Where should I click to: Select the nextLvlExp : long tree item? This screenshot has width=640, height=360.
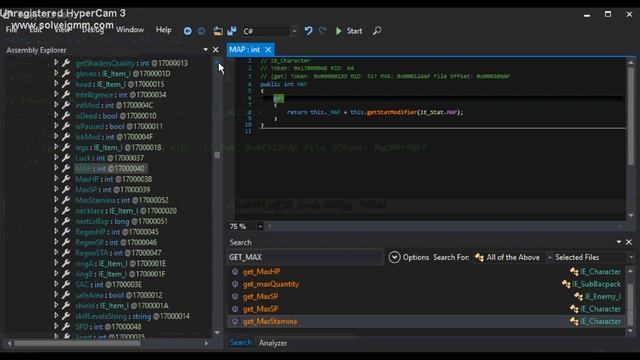click(121, 221)
